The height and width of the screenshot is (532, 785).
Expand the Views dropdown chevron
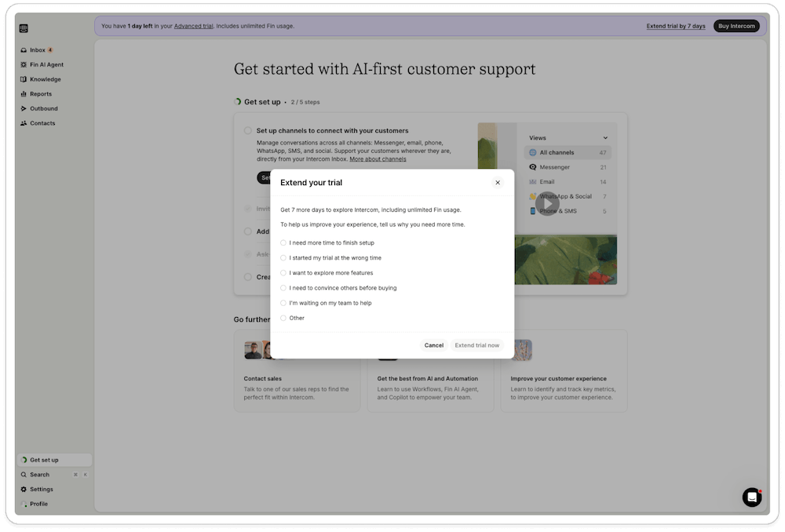coord(605,137)
